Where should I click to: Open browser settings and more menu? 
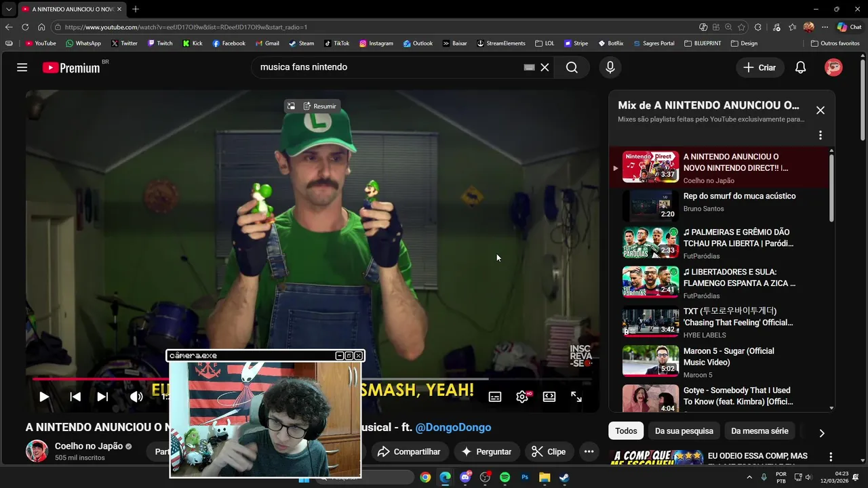825,27
